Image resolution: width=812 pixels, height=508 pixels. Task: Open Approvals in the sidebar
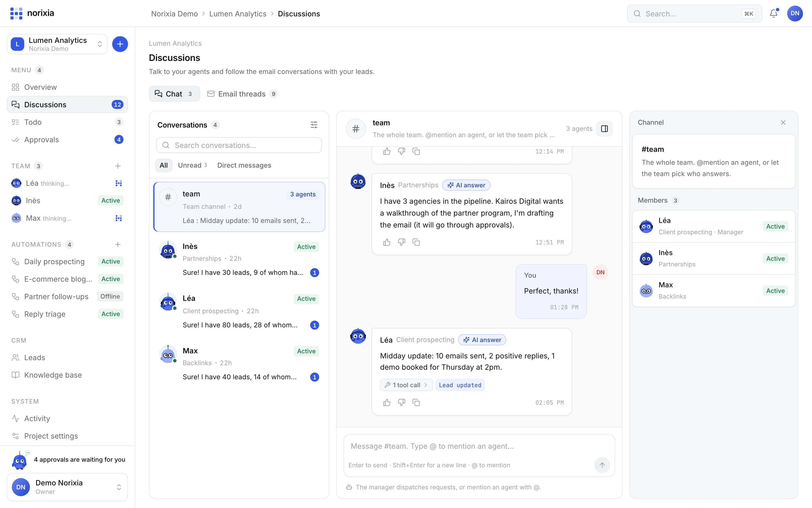pos(67,139)
